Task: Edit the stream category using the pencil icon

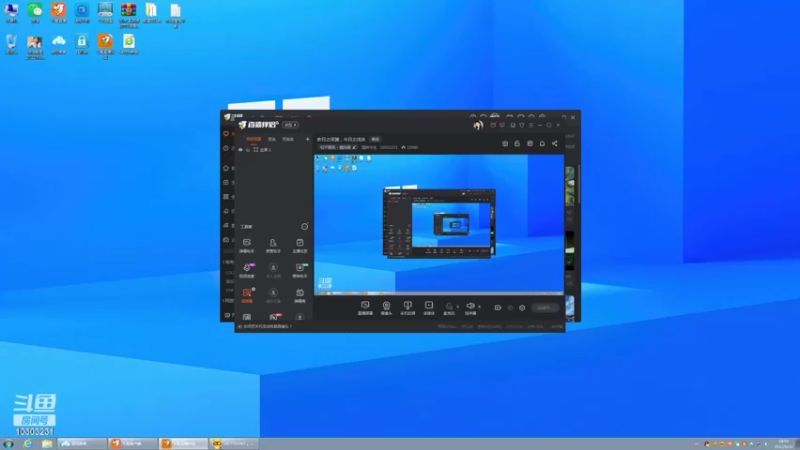Action: [355, 147]
